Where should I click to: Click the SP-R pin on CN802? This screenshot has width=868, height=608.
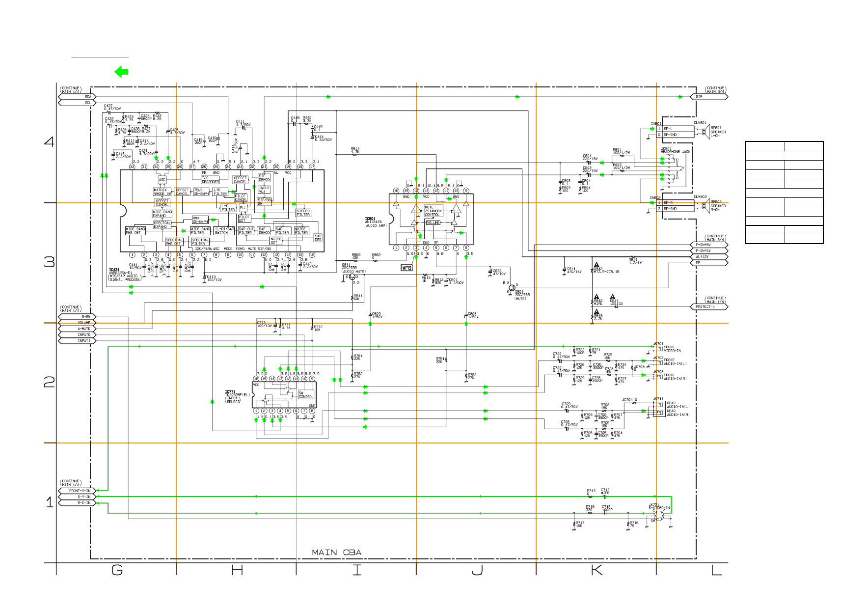675,203
